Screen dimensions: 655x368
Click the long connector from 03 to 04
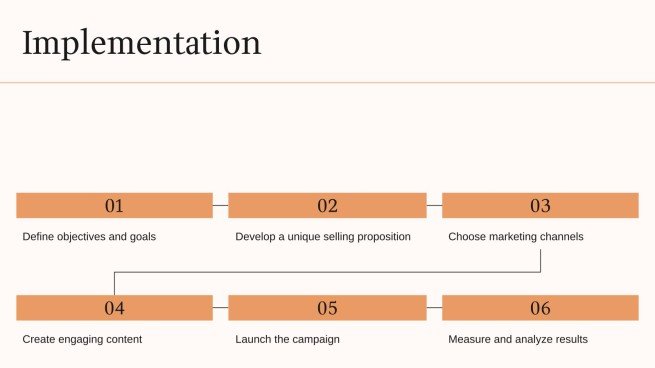pyautogui.click(x=327, y=272)
